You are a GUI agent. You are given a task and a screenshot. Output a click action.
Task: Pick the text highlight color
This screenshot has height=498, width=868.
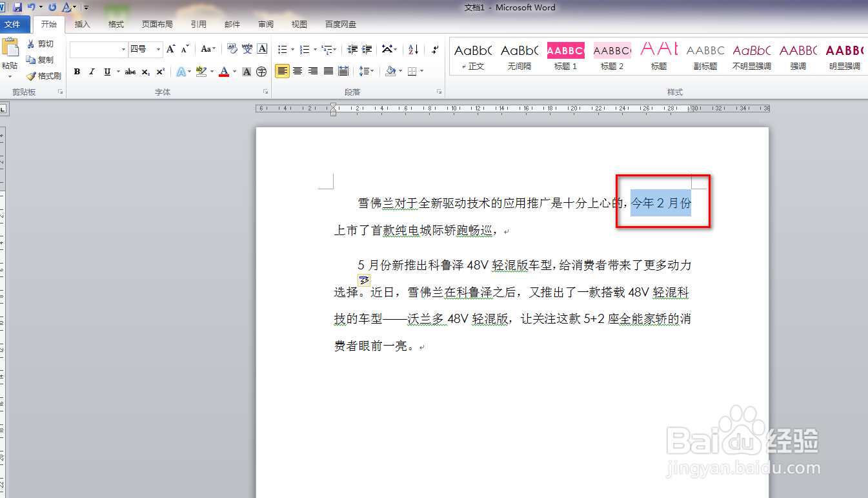(201, 72)
